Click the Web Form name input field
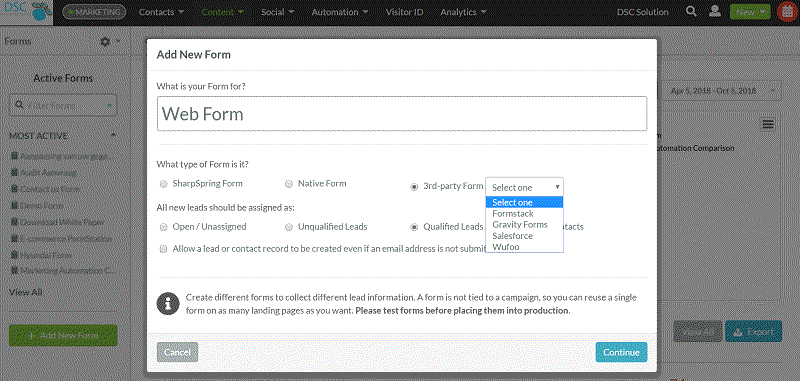The height and width of the screenshot is (381, 800). coord(402,114)
